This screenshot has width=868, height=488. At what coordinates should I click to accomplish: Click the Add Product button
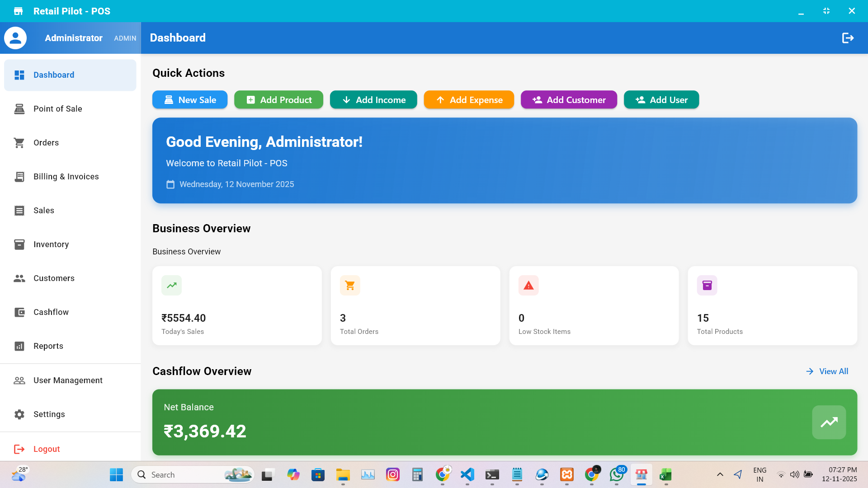(x=278, y=99)
